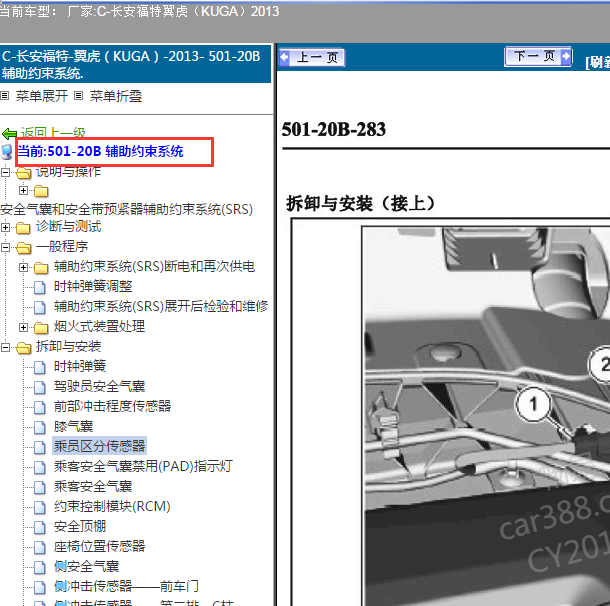Open 乘客安全气囊禁用(PAD)指示灯 document
Screen dimensions: 610x606
pyautogui.click(x=143, y=466)
